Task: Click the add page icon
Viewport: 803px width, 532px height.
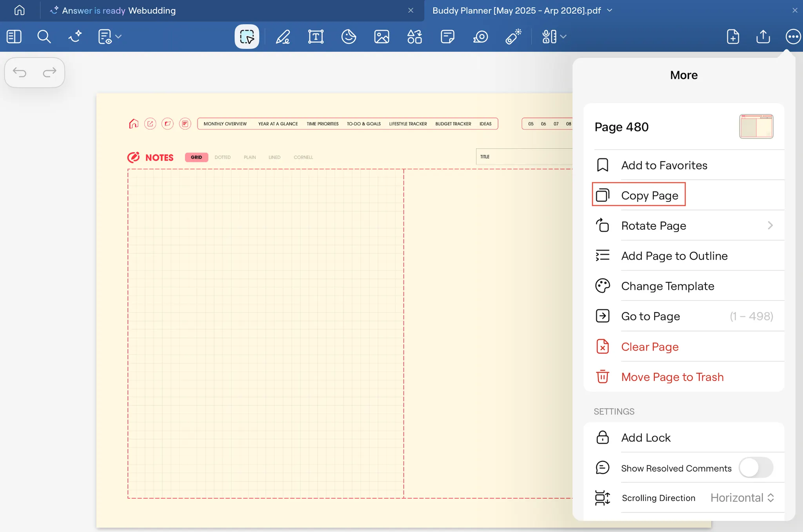Action: 733,37
